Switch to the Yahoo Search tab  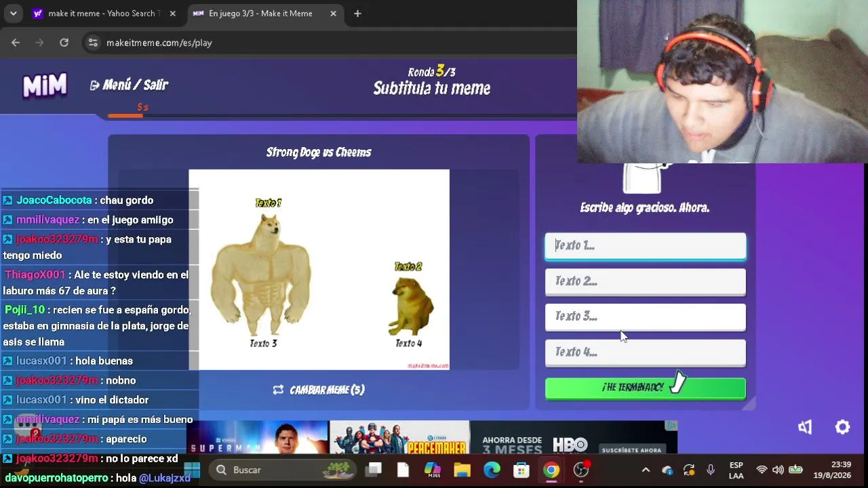(103, 14)
